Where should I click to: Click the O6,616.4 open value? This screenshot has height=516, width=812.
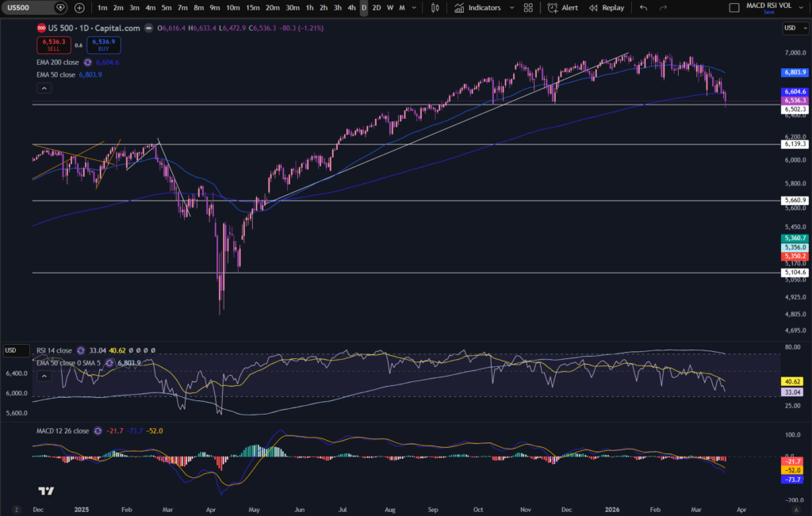pyautogui.click(x=171, y=28)
